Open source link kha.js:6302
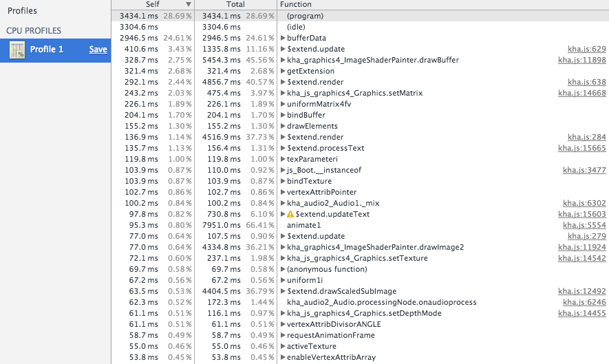The width and height of the screenshot is (609, 364). pos(584,203)
